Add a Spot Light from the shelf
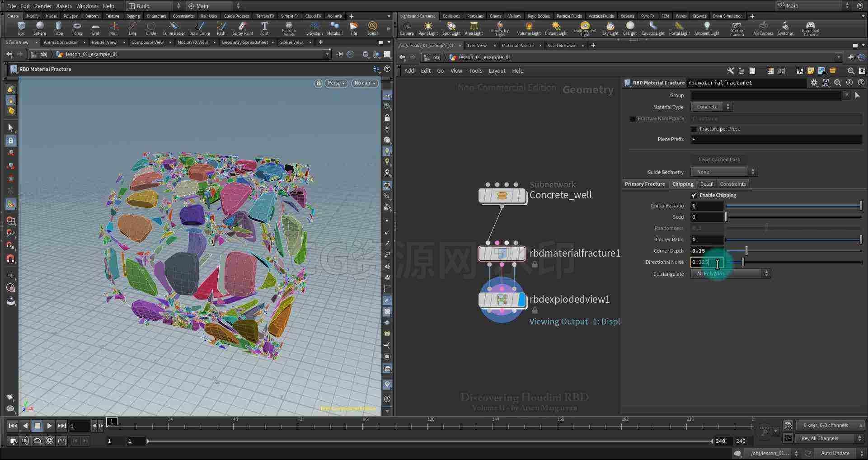The width and height of the screenshot is (868, 460). coord(451,28)
